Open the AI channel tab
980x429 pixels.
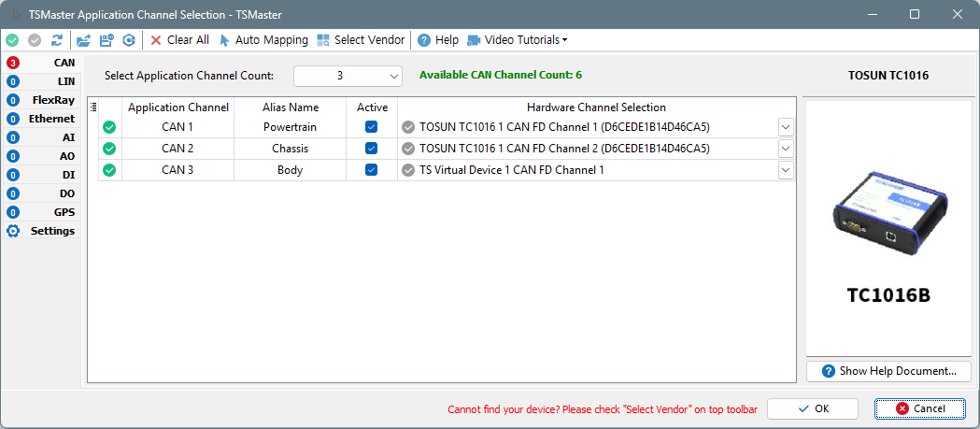click(41, 137)
